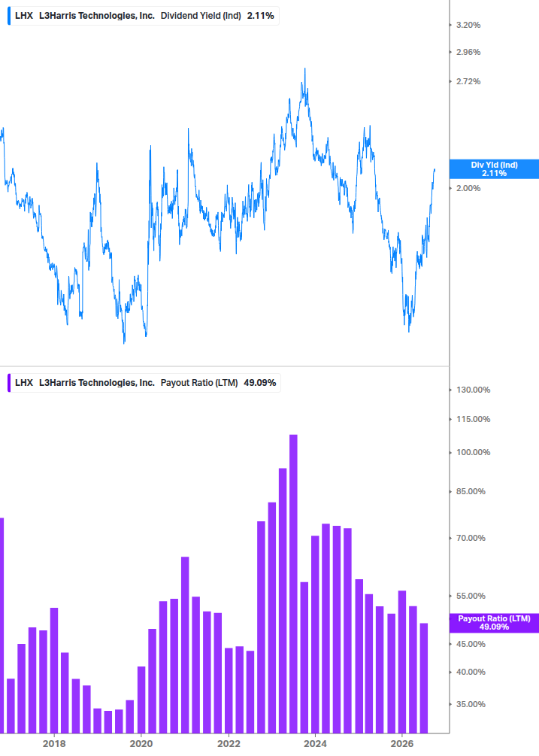Click the purple Payout Ratio legend color marker
This screenshot has width=539, height=756.
point(9,383)
